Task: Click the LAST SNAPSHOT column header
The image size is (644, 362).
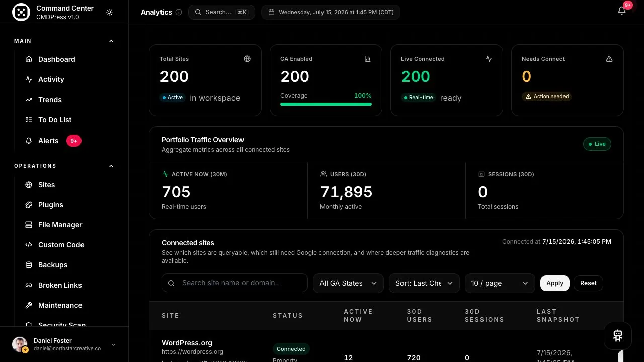Action: [x=558, y=316]
